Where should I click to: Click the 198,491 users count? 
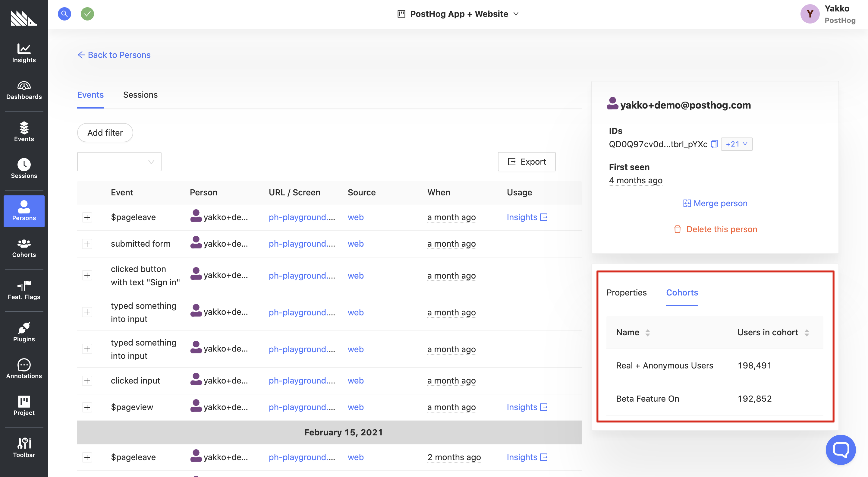[754, 365]
